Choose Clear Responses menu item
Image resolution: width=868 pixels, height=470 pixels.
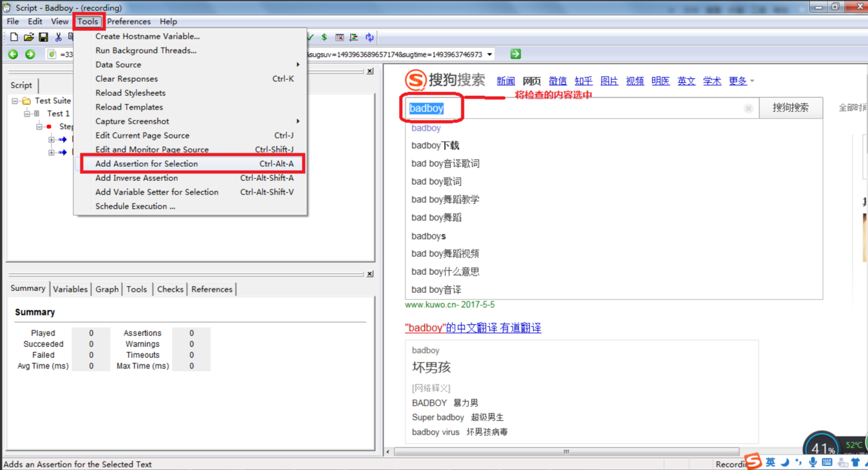(x=190, y=79)
